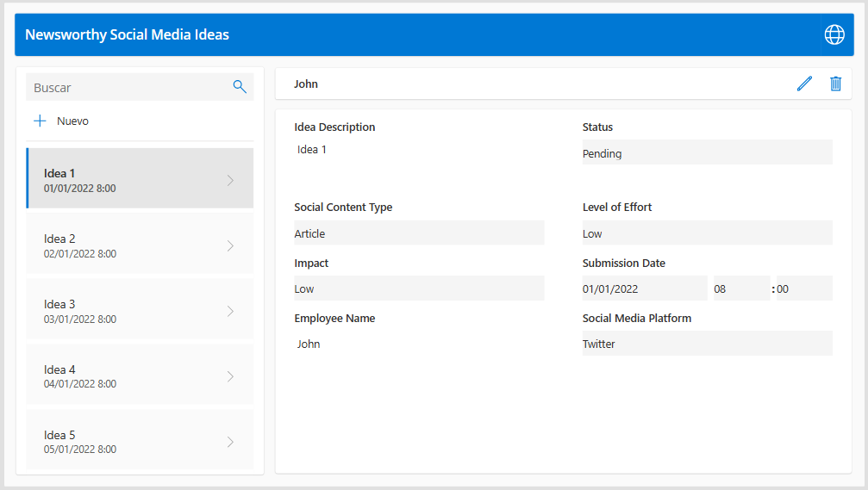This screenshot has width=868, height=490.
Task: Open the Level of Effort dropdown
Action: click(x=707, y=233)
